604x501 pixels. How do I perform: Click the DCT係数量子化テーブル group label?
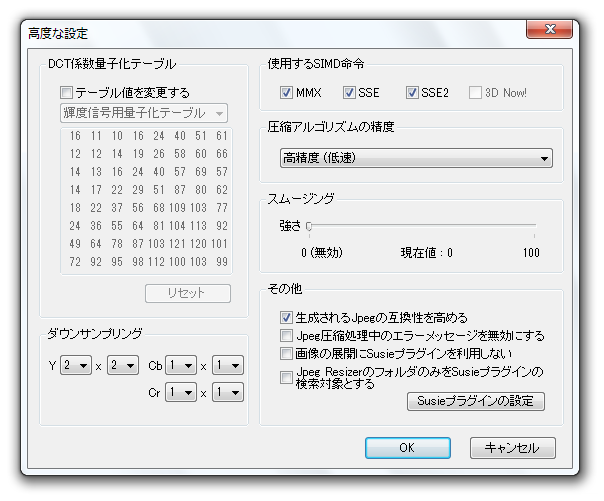[112, 64]
